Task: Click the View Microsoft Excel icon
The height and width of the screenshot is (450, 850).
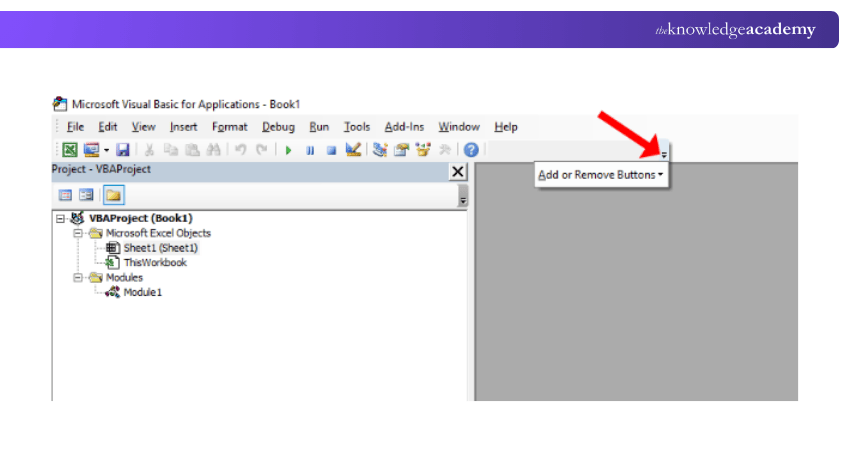Action: (x=70, y=150)
